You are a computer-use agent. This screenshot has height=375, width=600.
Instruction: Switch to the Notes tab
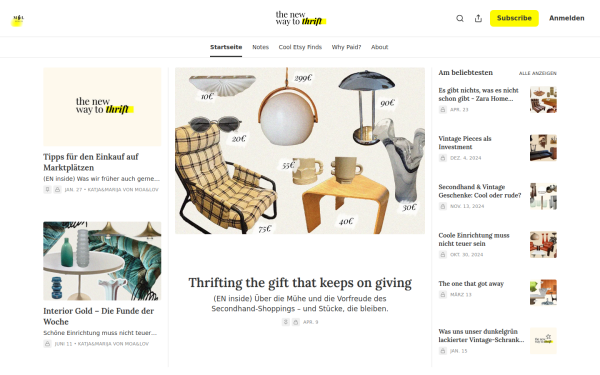[x=261, y=47]
